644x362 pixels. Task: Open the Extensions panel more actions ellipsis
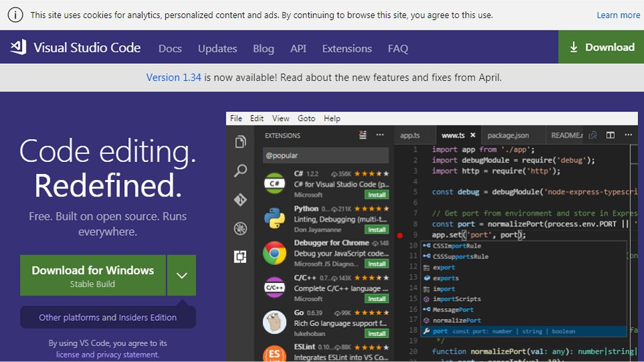pyautogui.click(x=380, y=135)
